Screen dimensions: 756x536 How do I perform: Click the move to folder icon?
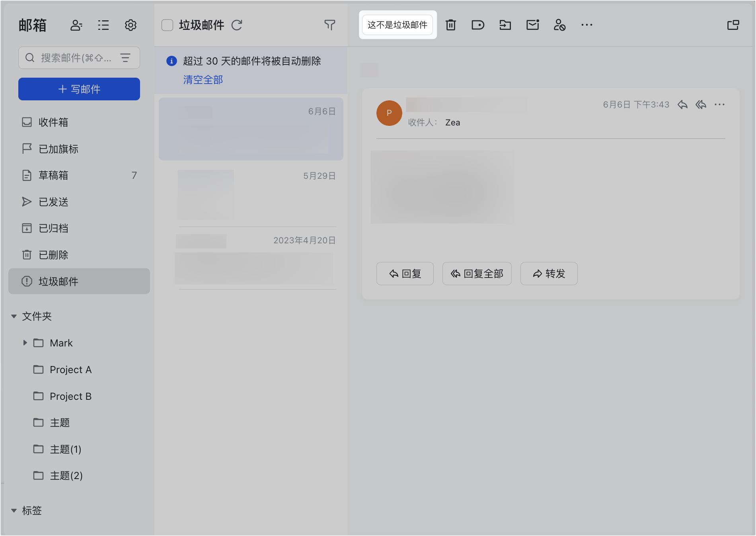[x=505, y=25]
